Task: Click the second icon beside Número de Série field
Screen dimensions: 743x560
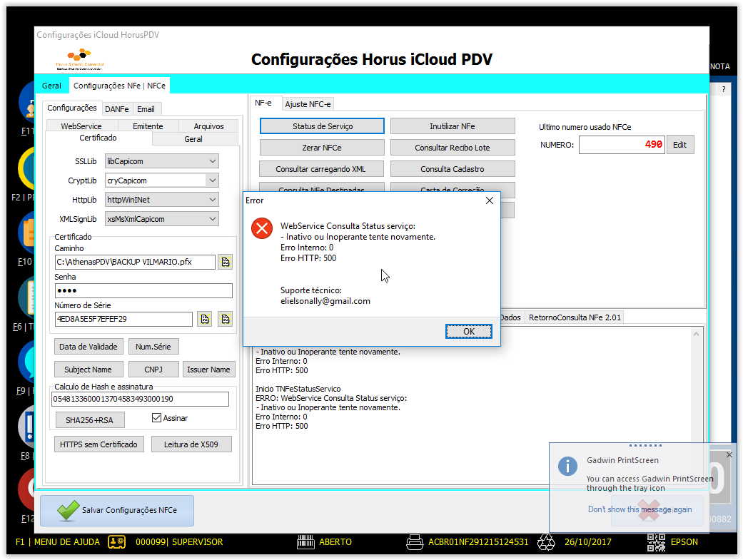Action: (x=226, y=319)
